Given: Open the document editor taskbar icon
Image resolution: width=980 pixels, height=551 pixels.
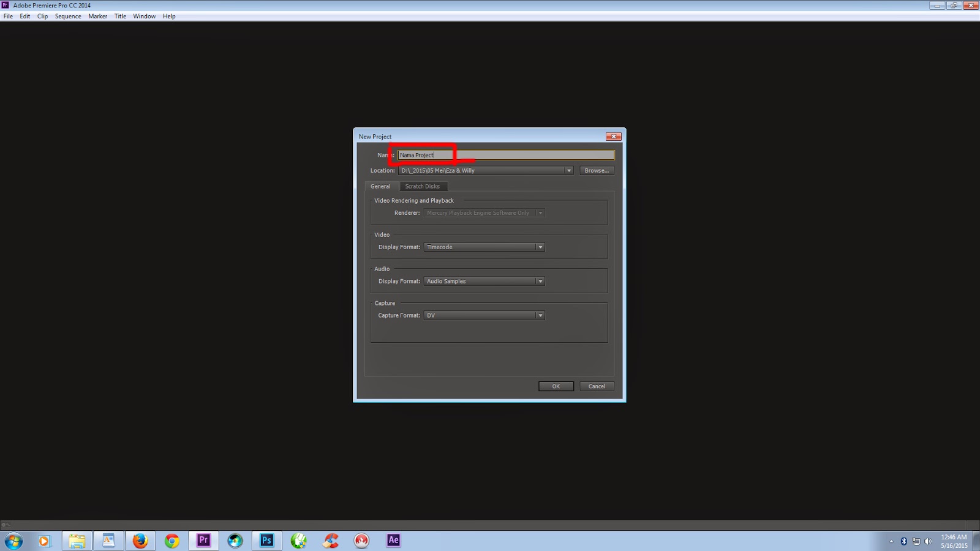Looking at the screenshot, I should [108, 540].
